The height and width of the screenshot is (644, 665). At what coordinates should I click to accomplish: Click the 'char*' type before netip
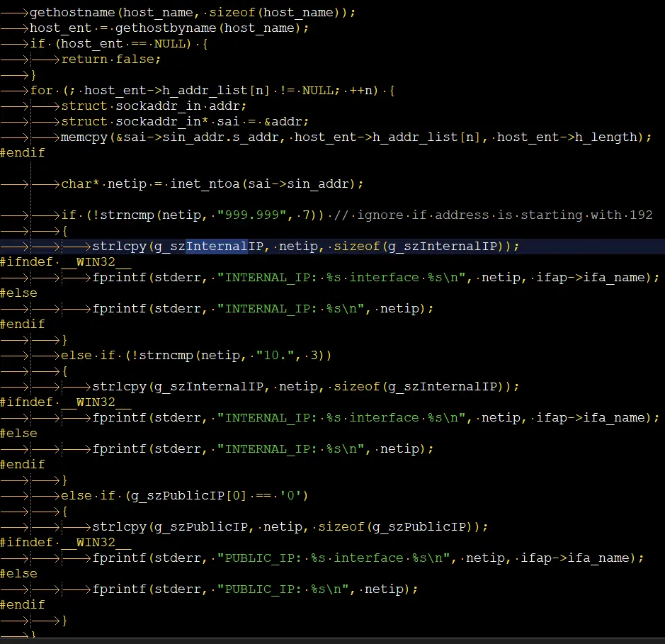pyautogui.click(x=80, y=183)
